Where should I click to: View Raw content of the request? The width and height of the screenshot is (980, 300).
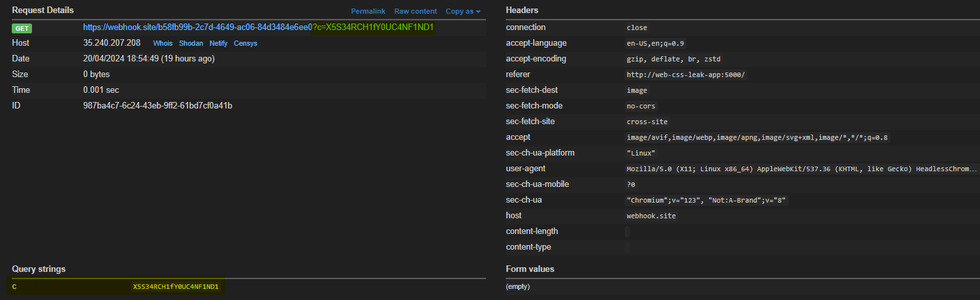pyautogui.click(x=416, y=11)
